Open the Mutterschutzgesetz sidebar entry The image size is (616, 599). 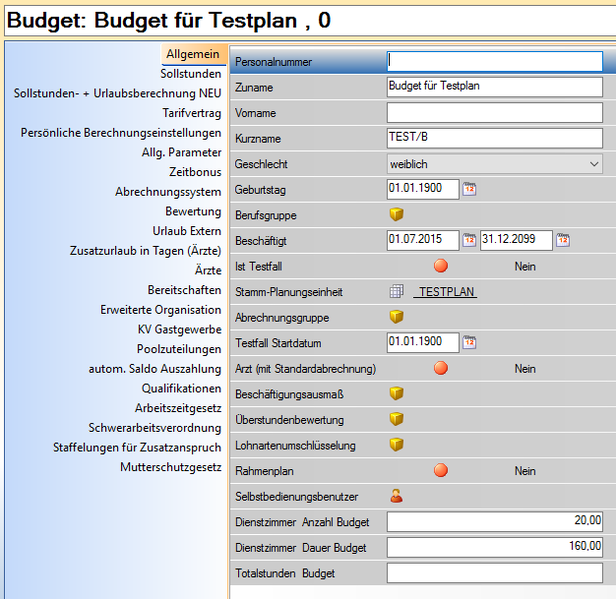[170, 467]
